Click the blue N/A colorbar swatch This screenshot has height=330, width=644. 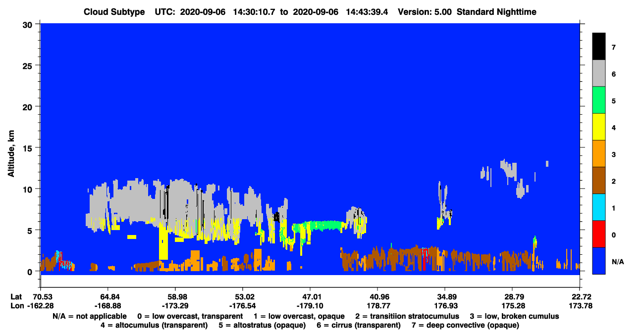(599, 260)
